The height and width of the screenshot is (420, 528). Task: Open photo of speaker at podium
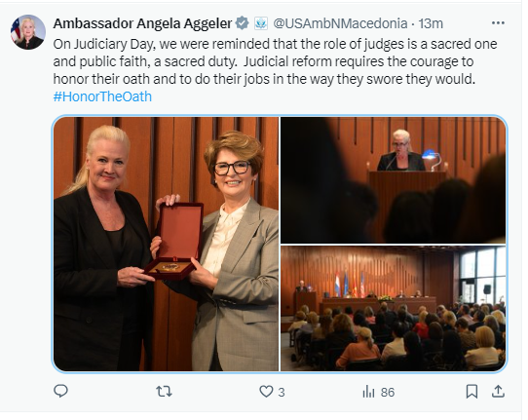[x=394, y=180]
